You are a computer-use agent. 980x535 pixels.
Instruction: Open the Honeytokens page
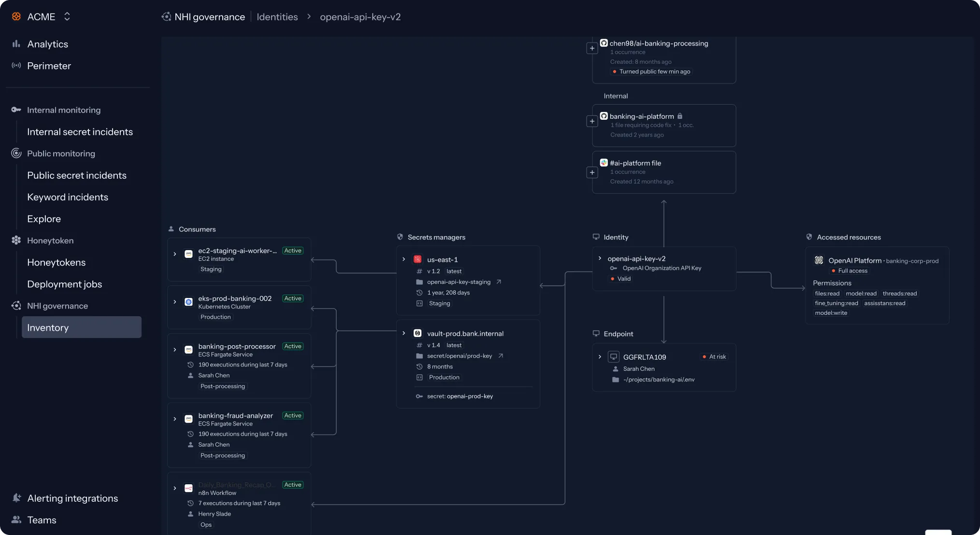coord(56,262)
